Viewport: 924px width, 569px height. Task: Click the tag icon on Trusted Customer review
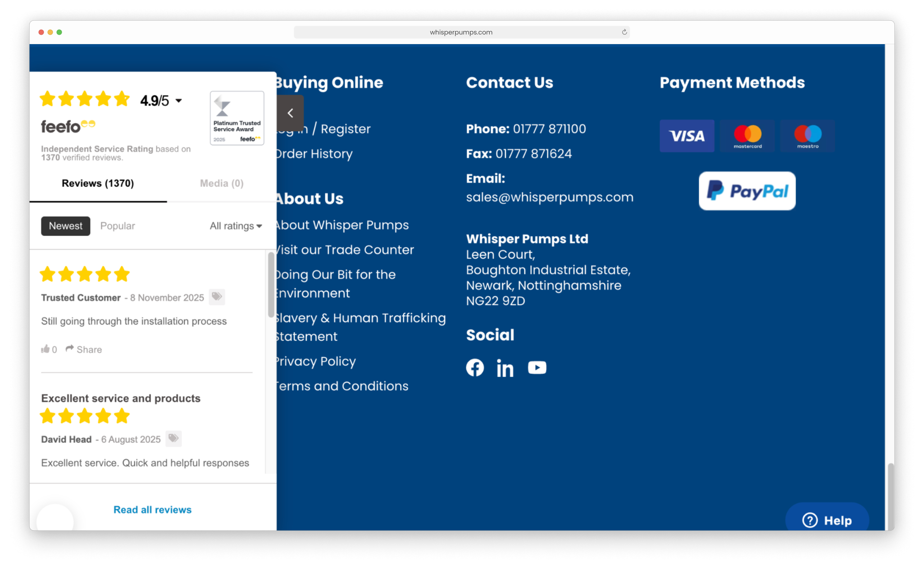click(217, 297)
